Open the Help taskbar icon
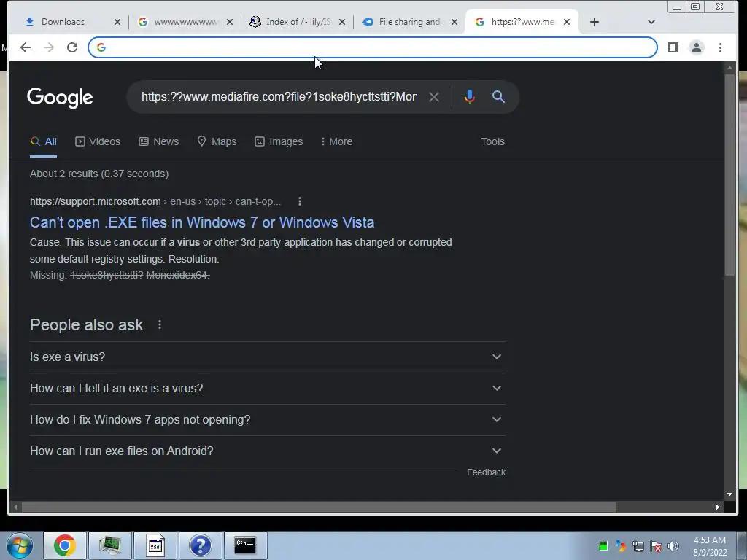The height and width of the screenshot is (560, 747). pos(201,545)
